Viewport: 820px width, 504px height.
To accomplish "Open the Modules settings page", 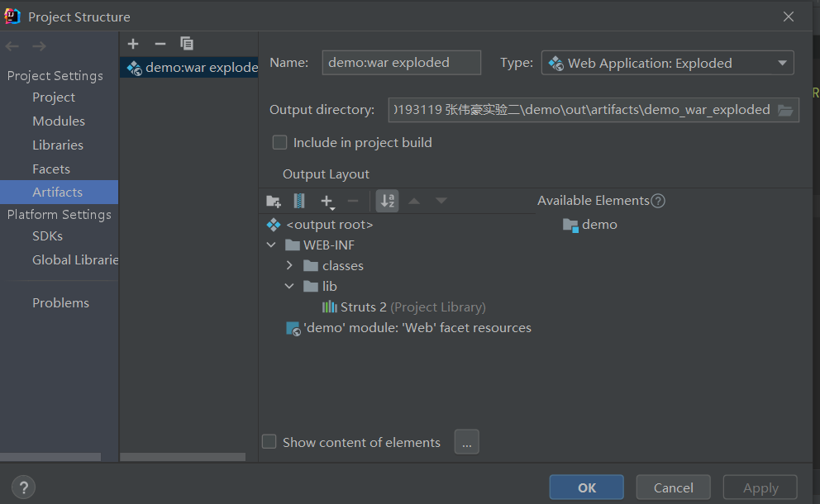I will click(59, 121).
